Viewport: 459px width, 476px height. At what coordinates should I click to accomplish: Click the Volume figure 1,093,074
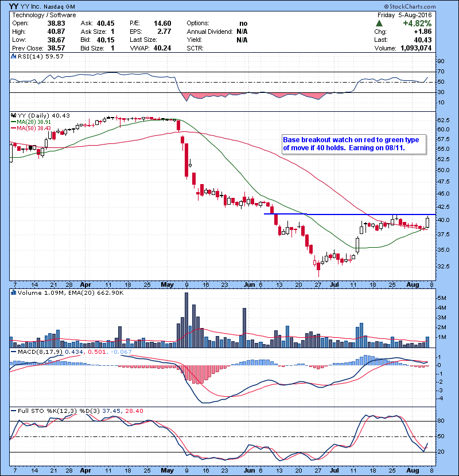pos(416,48)
